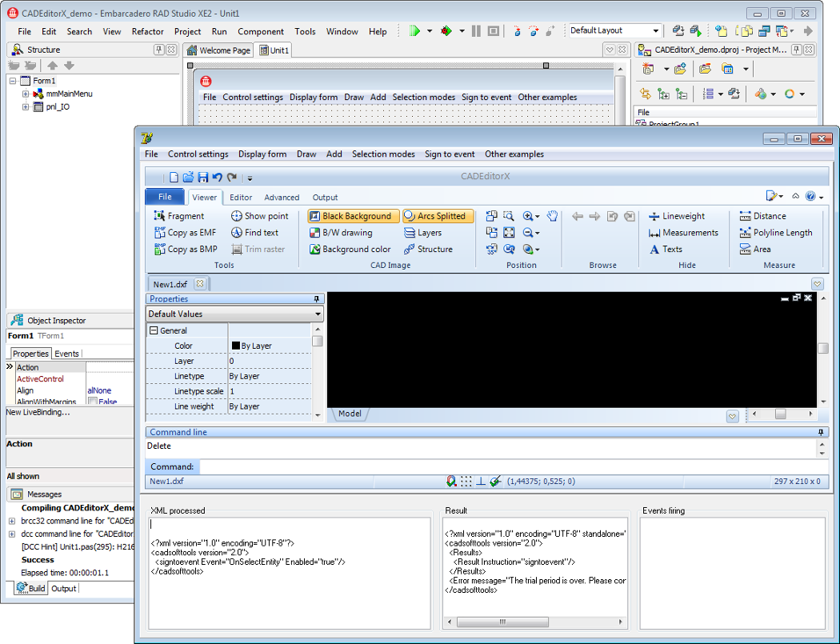Open the Default Layout combo box
Viewport: 840px width, 644px height.
click(656, 31)
